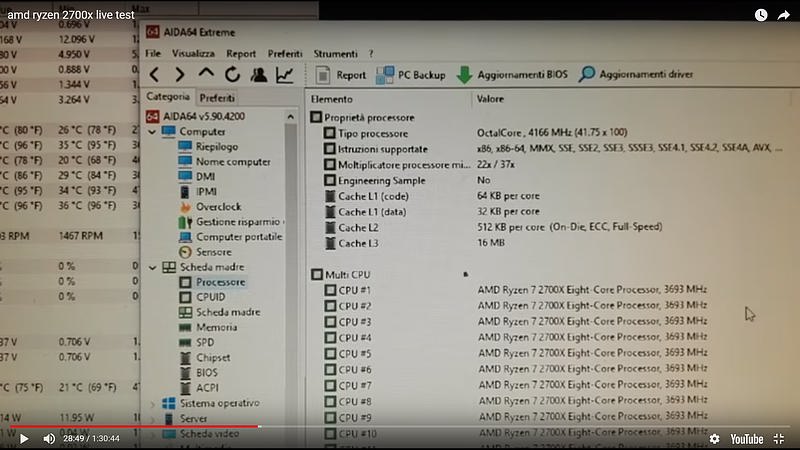Seek on the red video progress bar

399,427
